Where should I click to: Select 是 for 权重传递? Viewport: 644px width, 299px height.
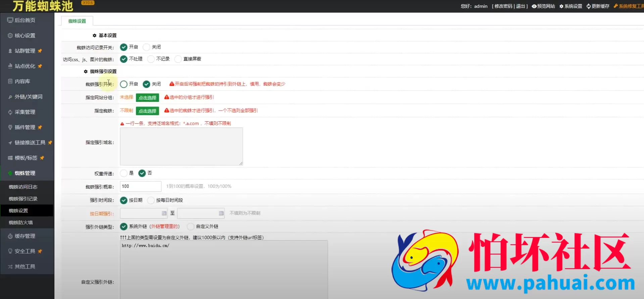[123, 173]
